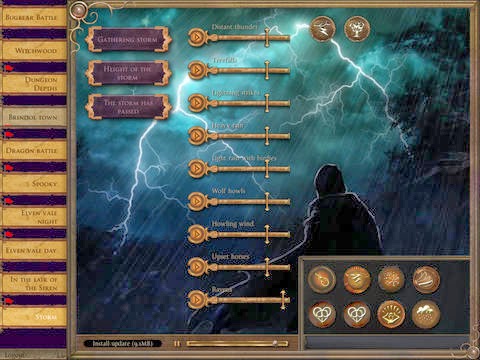
Task: Play the sparkle burst one-shot
Action: pos(391,279)
